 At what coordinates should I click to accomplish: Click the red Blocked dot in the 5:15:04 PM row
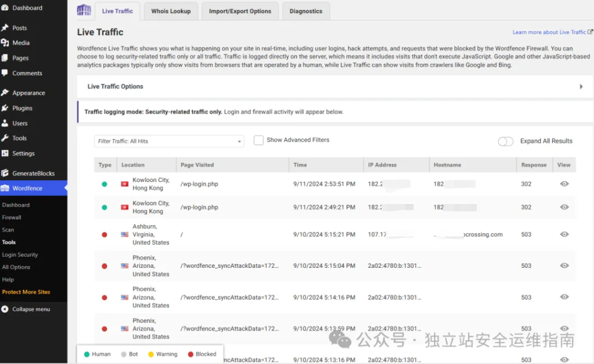(104, 266)
